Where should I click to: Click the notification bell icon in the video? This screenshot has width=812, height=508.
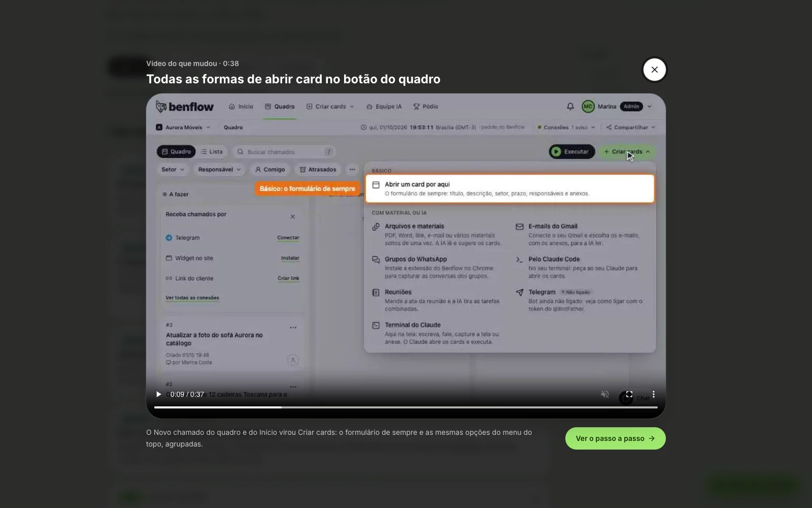coord(570,107)
